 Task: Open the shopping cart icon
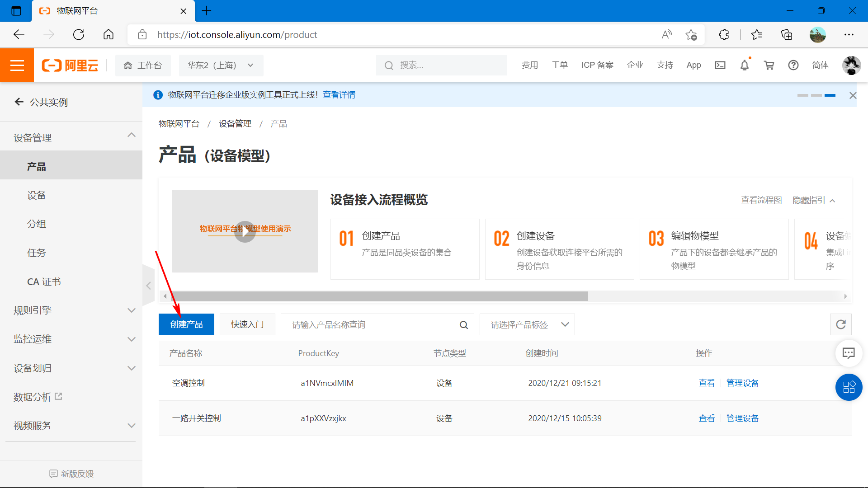pos(769,65)
